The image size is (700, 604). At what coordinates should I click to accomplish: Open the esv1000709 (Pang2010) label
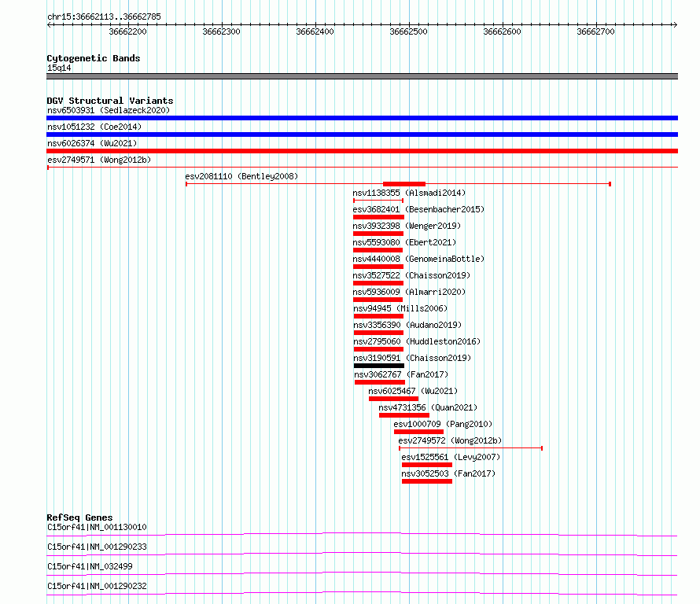pos(443,424)
